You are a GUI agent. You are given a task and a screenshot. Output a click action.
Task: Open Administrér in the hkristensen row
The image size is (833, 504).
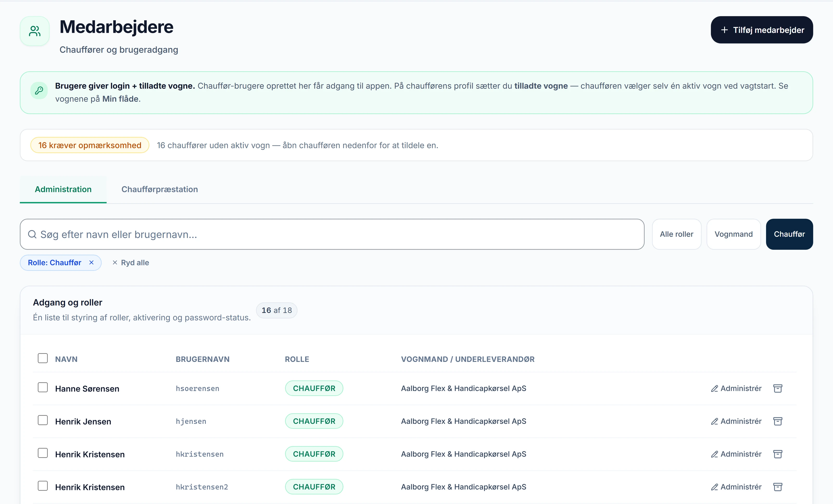tap(736, 454)
